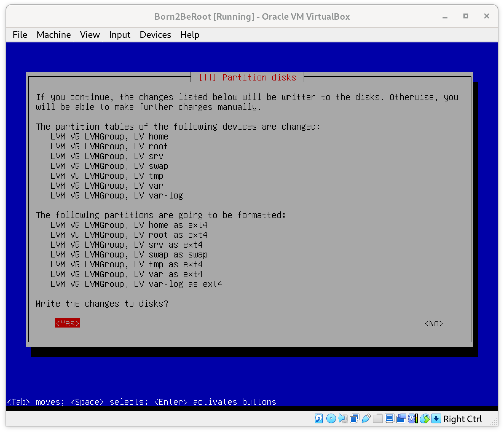Click 'Write the changes to disks?' text
This screenshot has height=432, width=504.
click(x=102, y=304)
